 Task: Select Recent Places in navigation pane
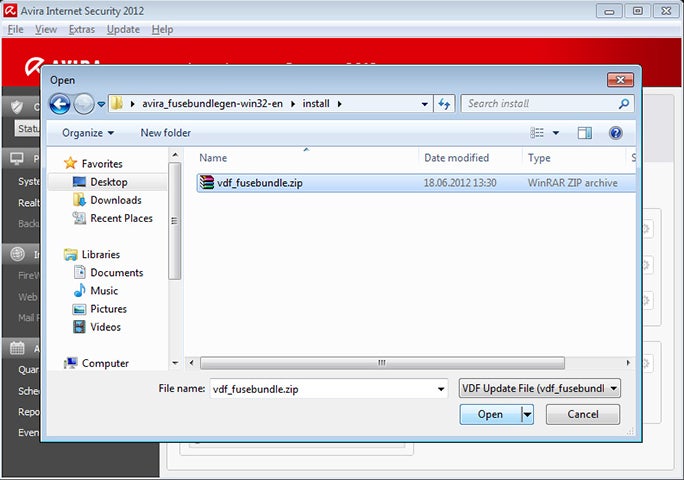pos(121,218)
